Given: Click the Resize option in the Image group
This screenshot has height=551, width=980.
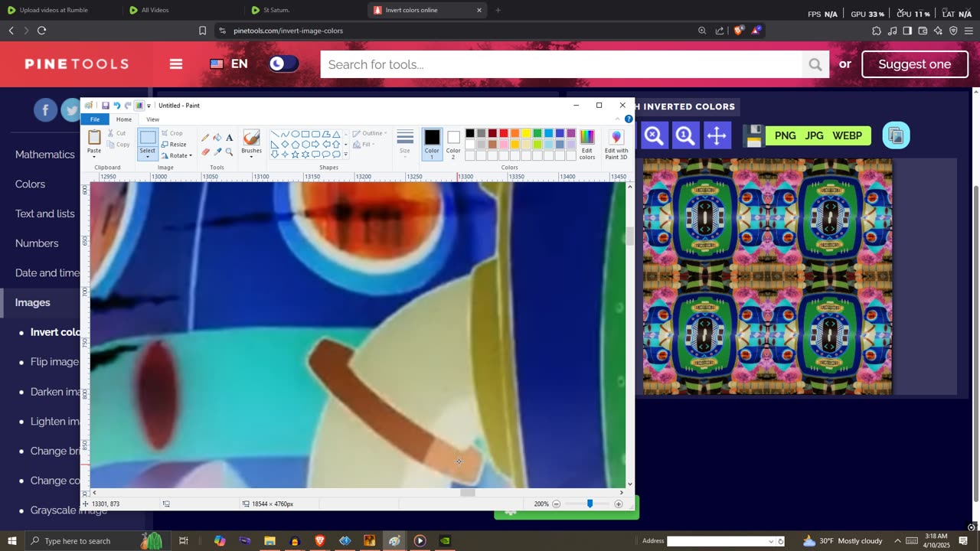Looking at the screenshot, I should tap(174, 145).
